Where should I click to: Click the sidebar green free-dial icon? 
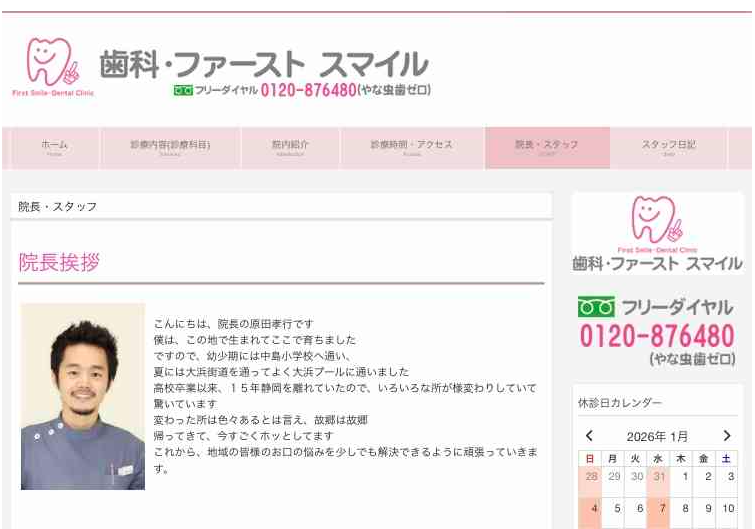pyautogui.click(x=597, y=306)
